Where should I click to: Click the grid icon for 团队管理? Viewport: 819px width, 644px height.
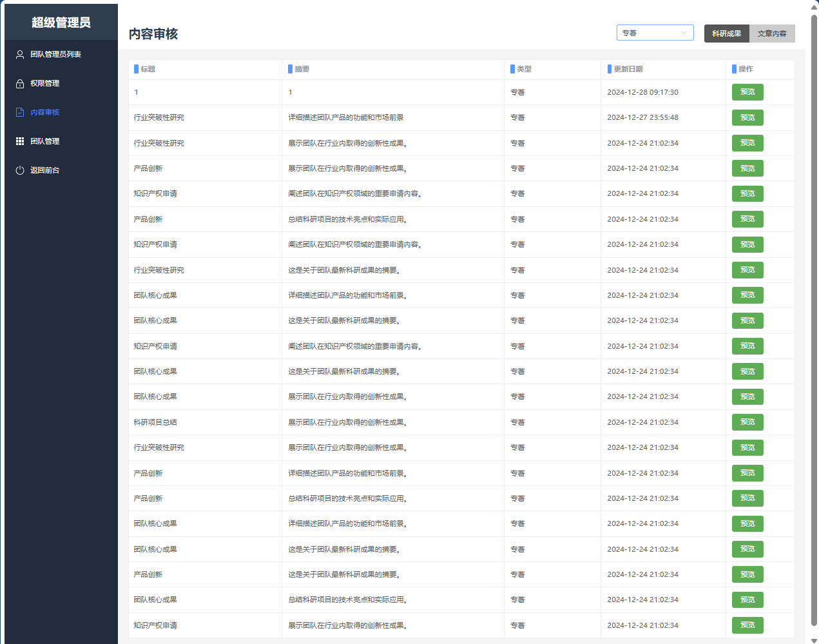point(20,141)
